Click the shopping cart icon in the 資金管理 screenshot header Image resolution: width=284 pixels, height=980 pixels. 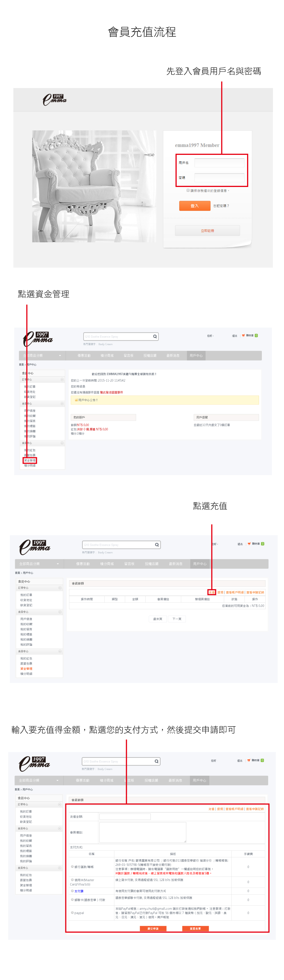[243, 336]
